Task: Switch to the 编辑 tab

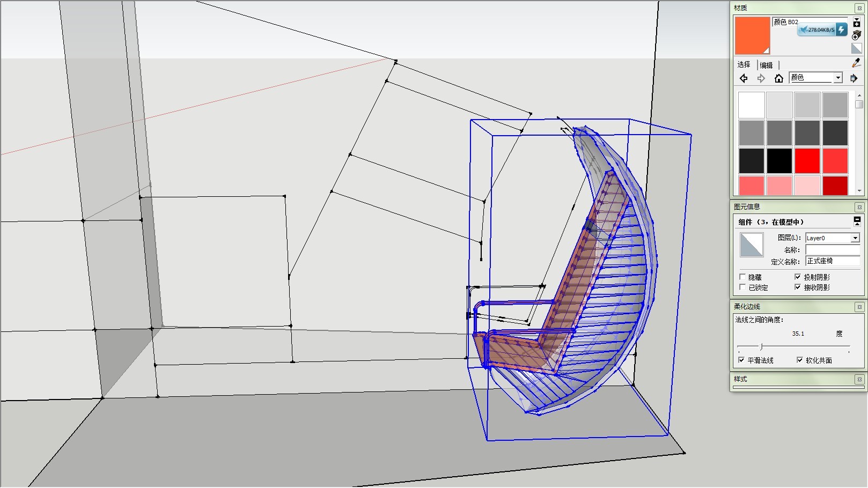Action: click(766, 65)
